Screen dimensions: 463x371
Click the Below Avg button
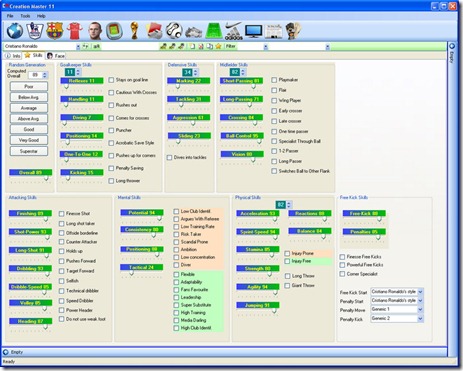tap(29, 97)
